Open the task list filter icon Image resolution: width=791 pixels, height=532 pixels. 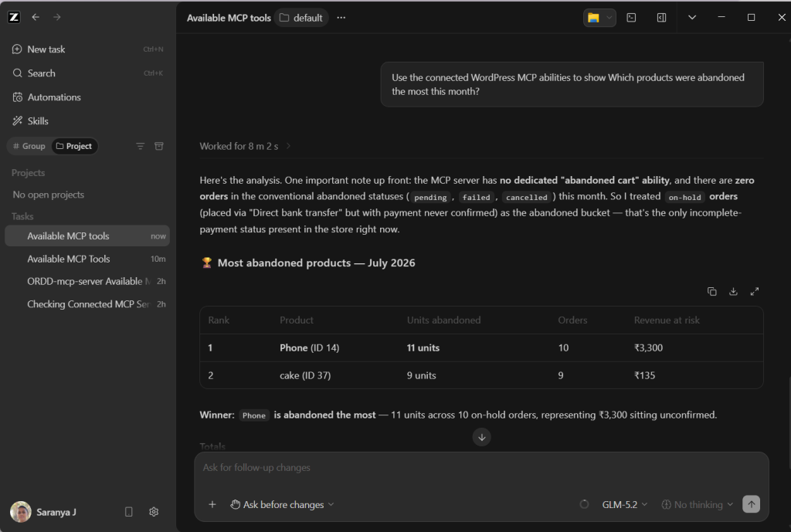coord(141,146)
